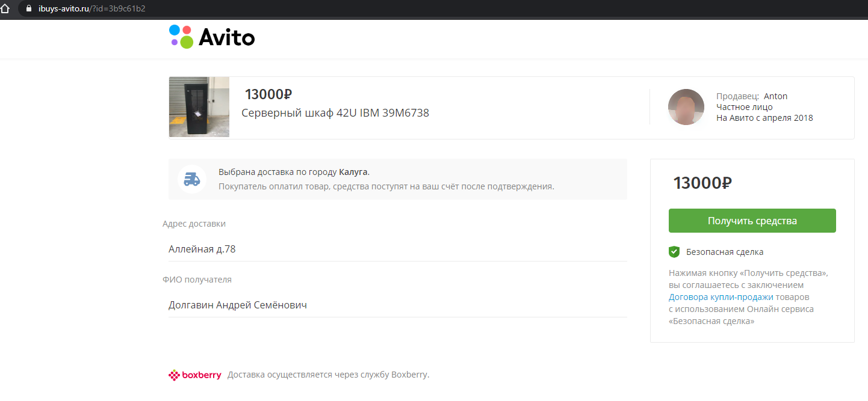Click the seller's blurred avatar picture

pos(686,107)
